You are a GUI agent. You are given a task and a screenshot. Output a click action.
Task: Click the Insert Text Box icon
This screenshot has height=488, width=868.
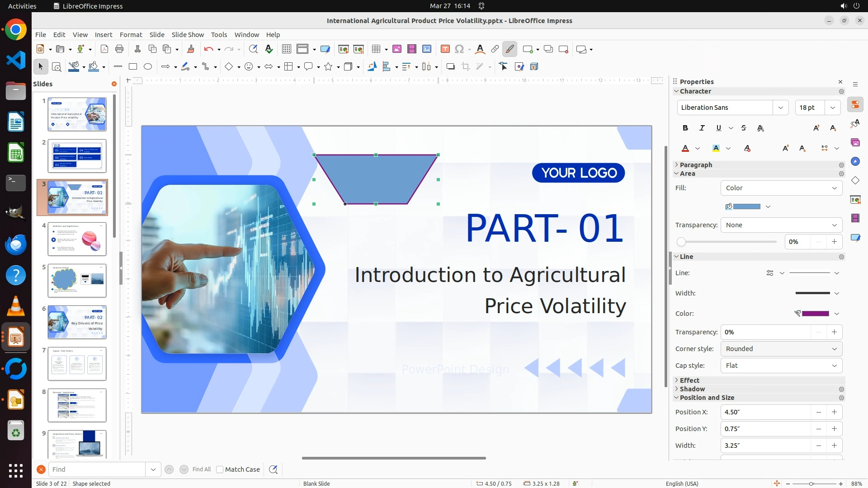pyautogui.click(x=445, y=49)
